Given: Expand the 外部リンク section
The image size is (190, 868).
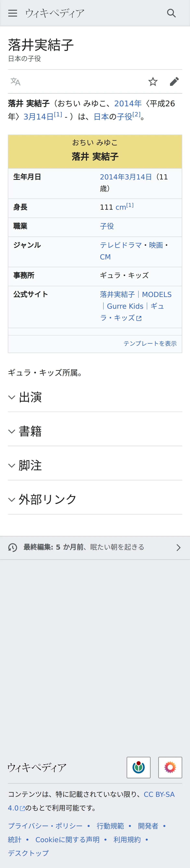Looking at the screenshot, I should pos(47,499).
